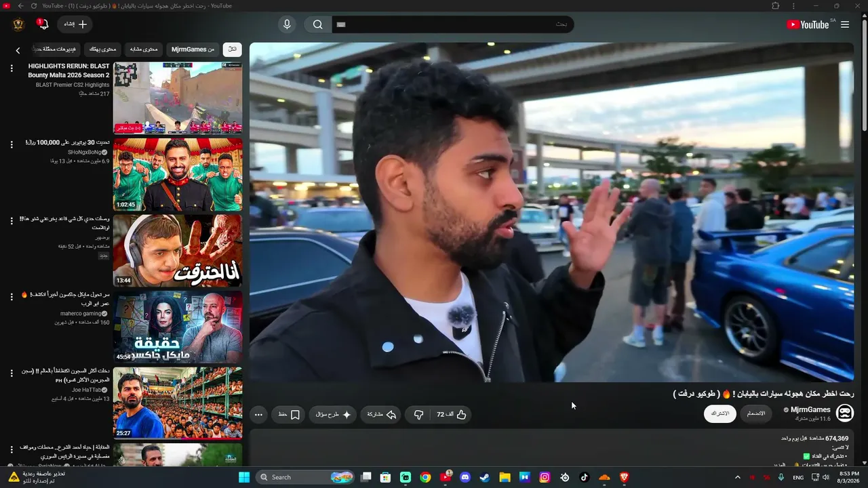Screen dimensions: 868x488
Task: Go back with browser back arrow
Action: point(20,6)
